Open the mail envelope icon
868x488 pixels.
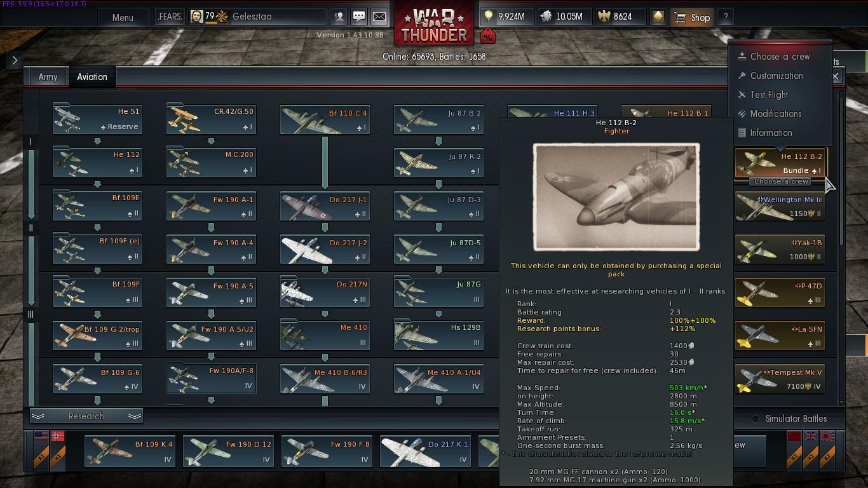[379, 17]
